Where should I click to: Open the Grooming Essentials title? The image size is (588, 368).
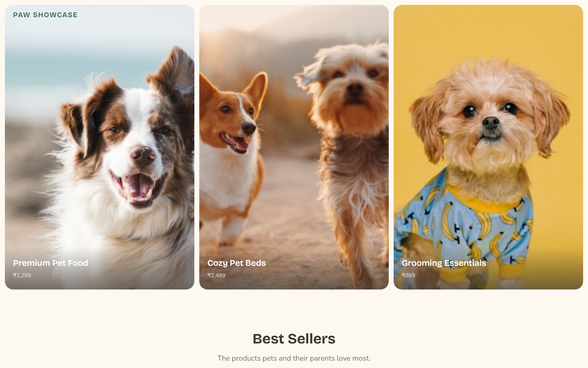[444, 263]
